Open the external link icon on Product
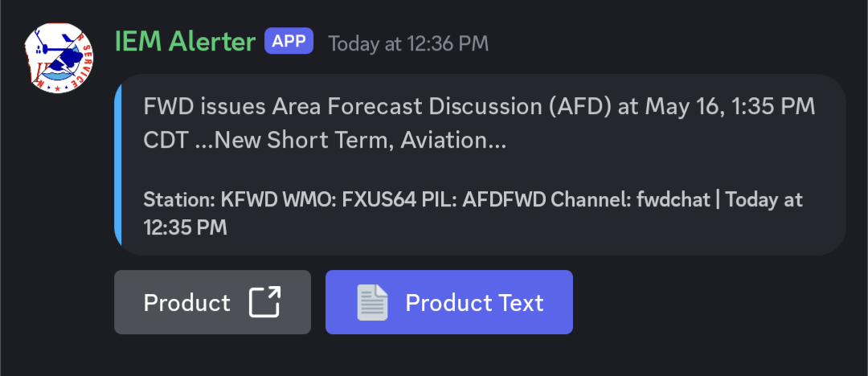This screenshot has width=868, height=376. 264,302
